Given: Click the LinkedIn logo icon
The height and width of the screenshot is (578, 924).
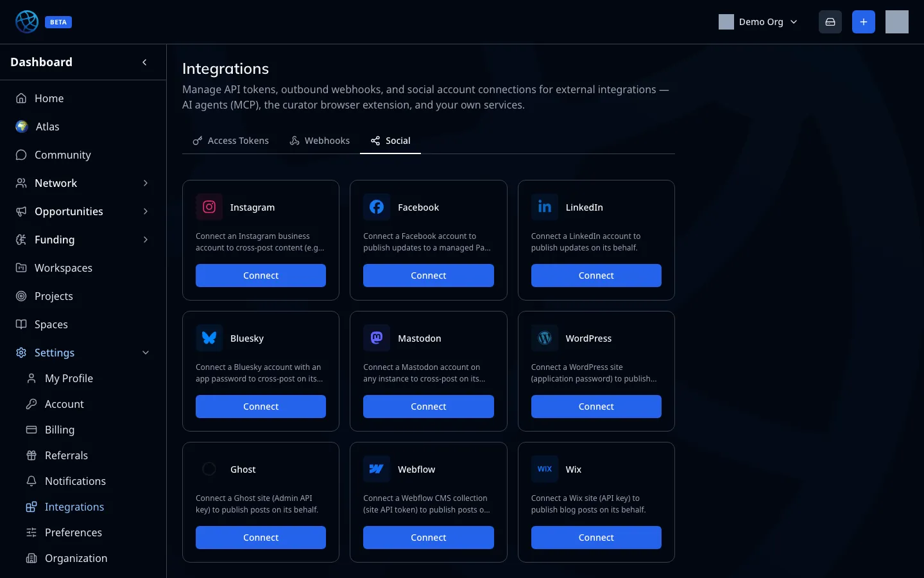Looking at the screenshot, I should (545, 207).
